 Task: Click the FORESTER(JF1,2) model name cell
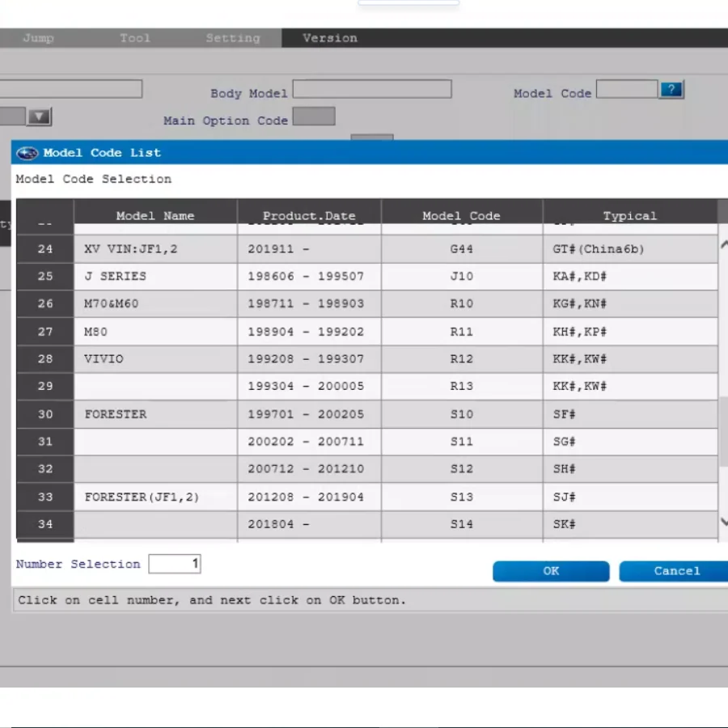(155, 497)
